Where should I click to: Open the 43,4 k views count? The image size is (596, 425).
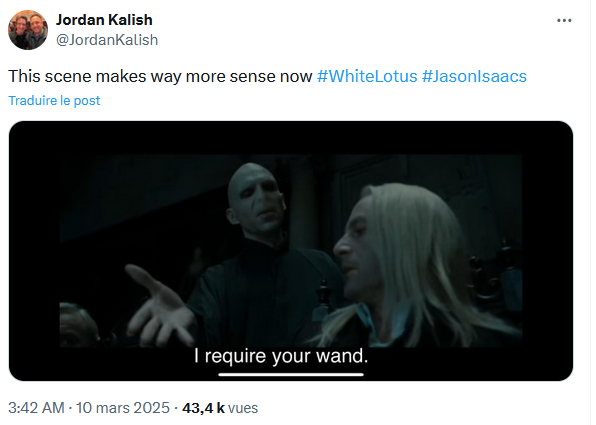click(x=203, y=408)
